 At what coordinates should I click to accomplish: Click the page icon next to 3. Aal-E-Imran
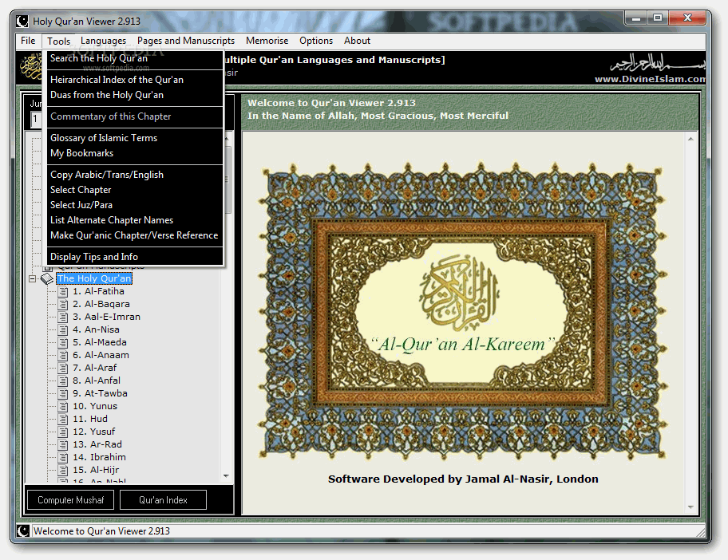pyautogui.click(x=63, y=317)
